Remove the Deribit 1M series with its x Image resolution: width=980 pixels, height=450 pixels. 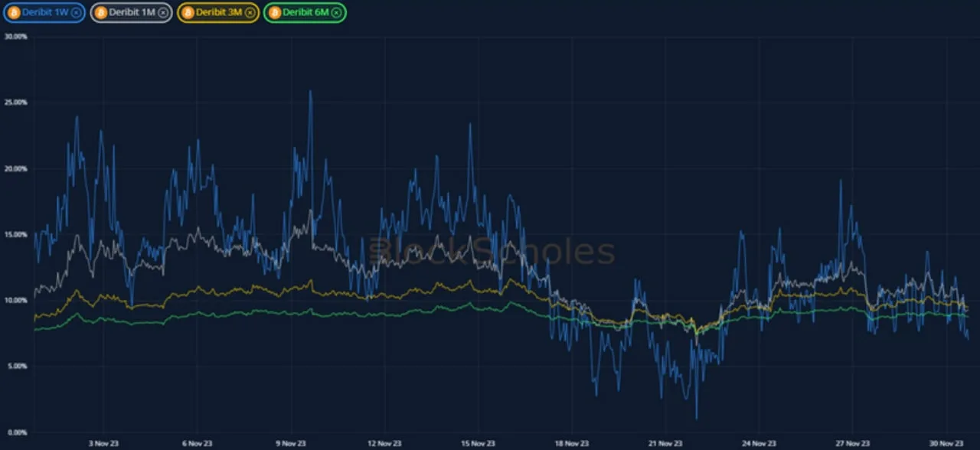click(x=162, y=12)
